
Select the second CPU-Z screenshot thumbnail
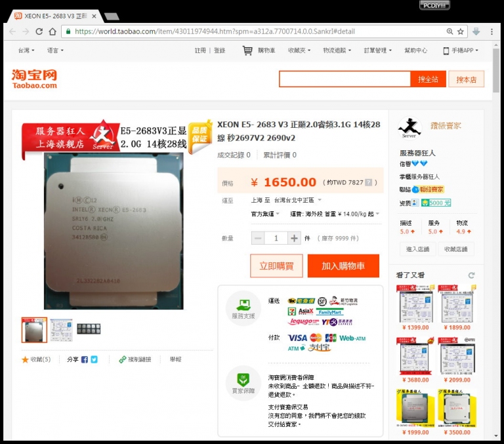(62, 330)
